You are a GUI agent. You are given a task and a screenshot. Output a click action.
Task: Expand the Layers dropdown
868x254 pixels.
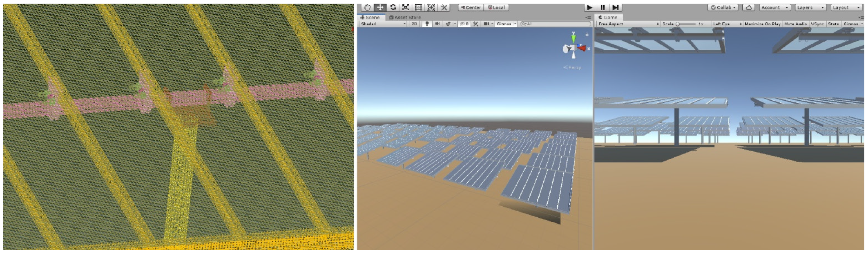(810, 7)
